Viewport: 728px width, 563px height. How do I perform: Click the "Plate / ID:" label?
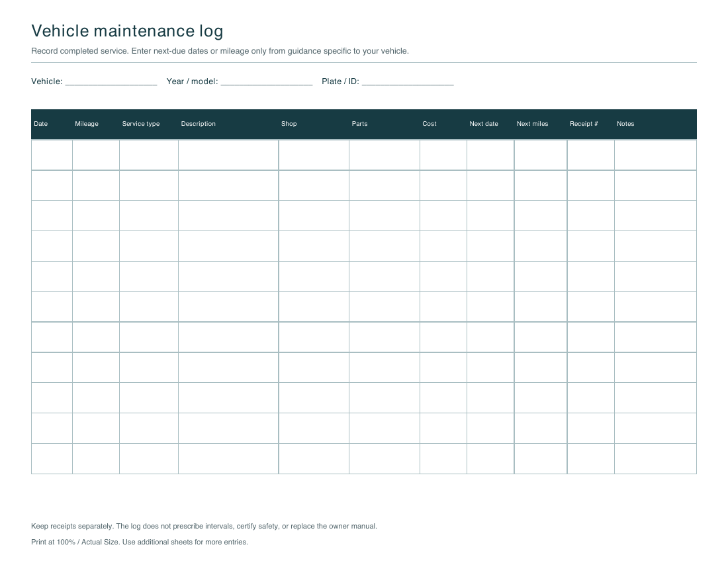coord(340,81)
